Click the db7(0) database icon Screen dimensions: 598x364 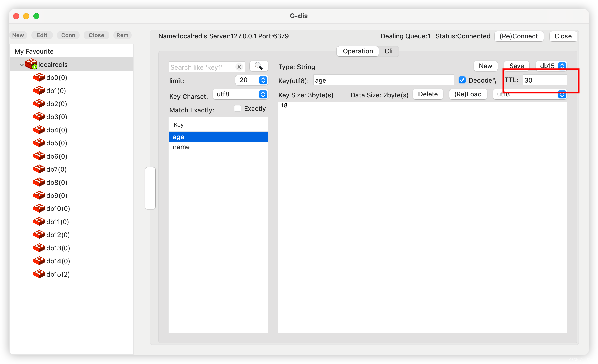39,169
